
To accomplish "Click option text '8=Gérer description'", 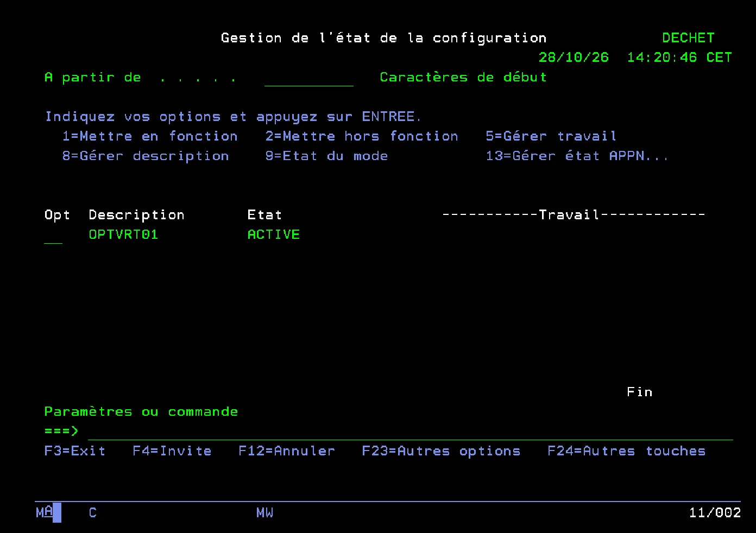I will pyautogui.click(x=146, y=156).
